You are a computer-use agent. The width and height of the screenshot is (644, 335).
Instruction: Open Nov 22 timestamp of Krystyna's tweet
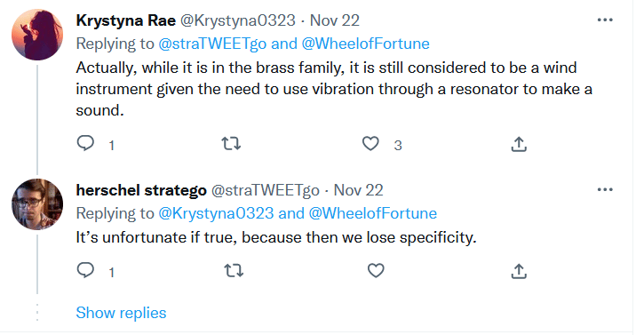334,20
